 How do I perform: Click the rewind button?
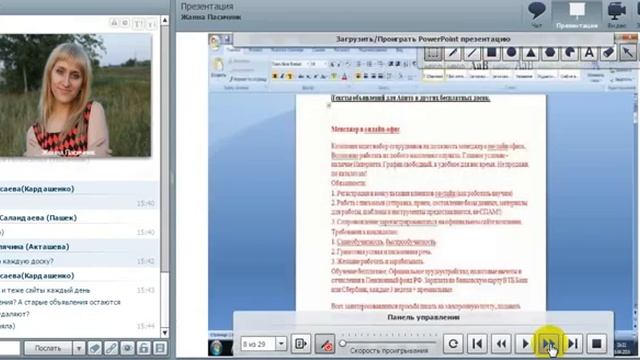point(501,344)
